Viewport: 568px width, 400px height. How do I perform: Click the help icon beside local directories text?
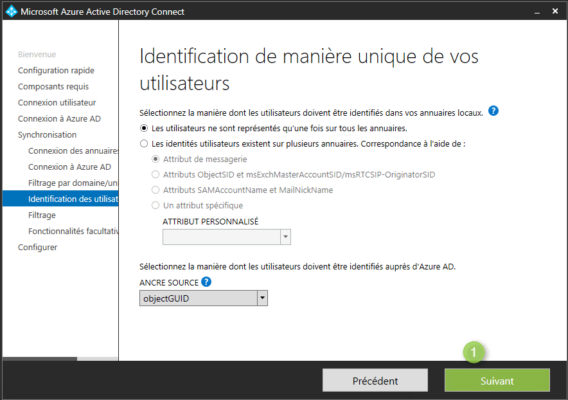pyautogui.click(x=493, y=111)
